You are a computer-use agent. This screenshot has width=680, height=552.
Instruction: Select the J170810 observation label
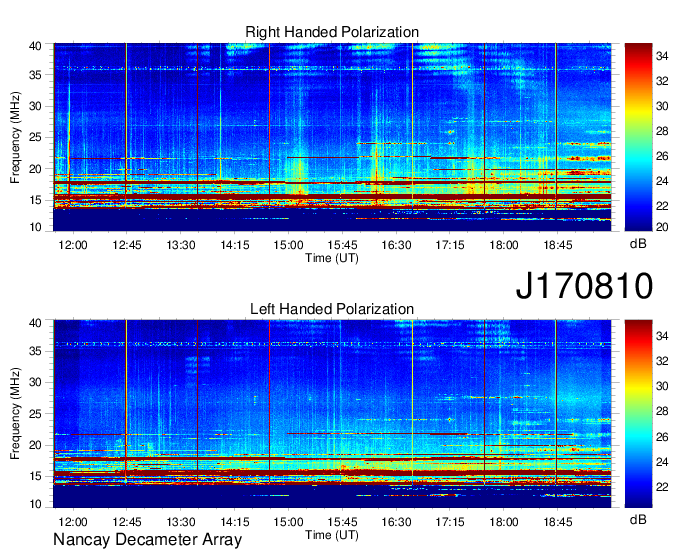coord(584,286)
